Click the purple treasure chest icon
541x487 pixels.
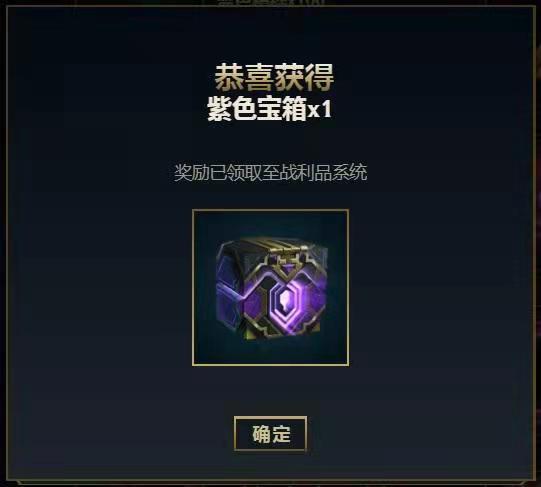click(271, 289)
